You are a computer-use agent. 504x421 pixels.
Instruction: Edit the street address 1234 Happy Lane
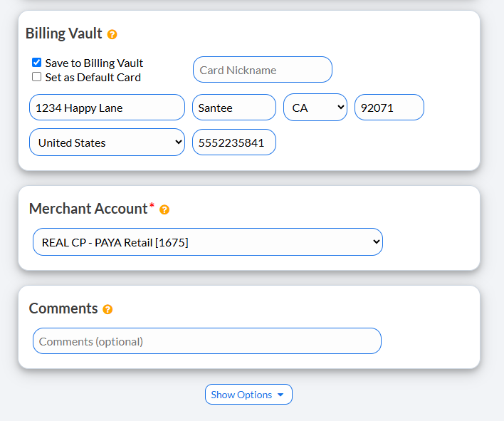(107, 108)
